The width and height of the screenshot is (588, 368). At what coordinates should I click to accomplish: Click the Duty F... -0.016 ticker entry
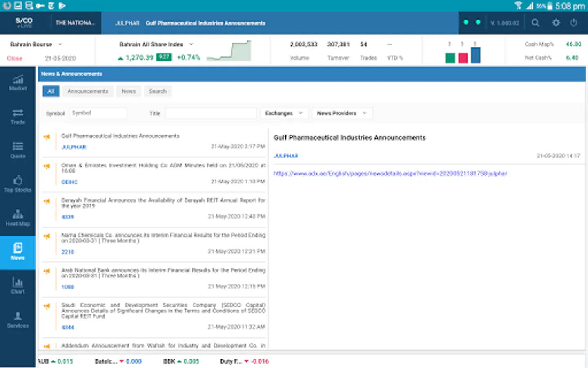coord(244,361)
